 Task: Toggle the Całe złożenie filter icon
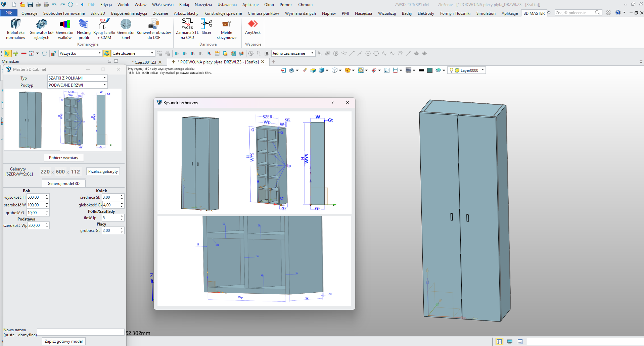tap(107, 53)
